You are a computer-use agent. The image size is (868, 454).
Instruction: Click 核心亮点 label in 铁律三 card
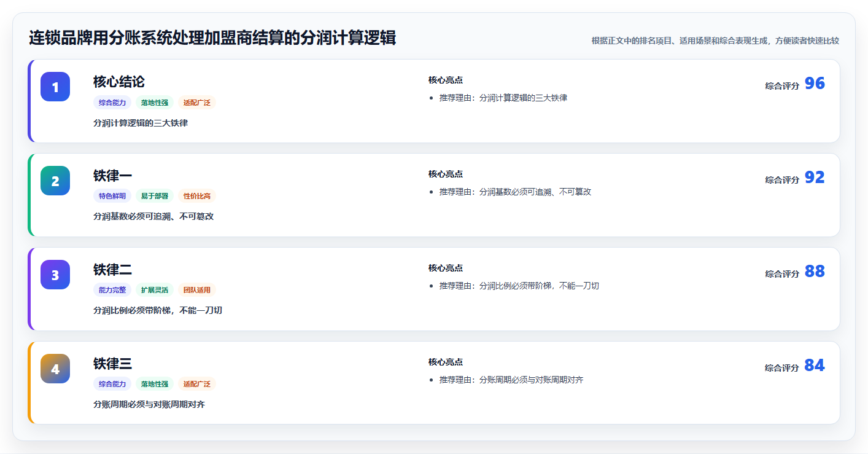tap(446, 362)
